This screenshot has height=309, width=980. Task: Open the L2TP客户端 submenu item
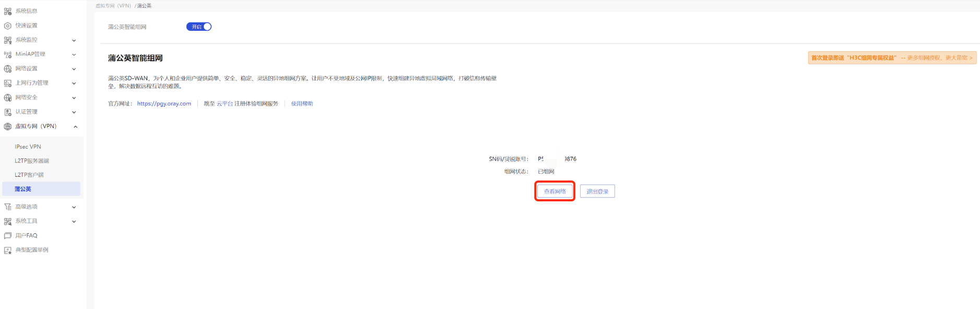(x=41, y=175)
